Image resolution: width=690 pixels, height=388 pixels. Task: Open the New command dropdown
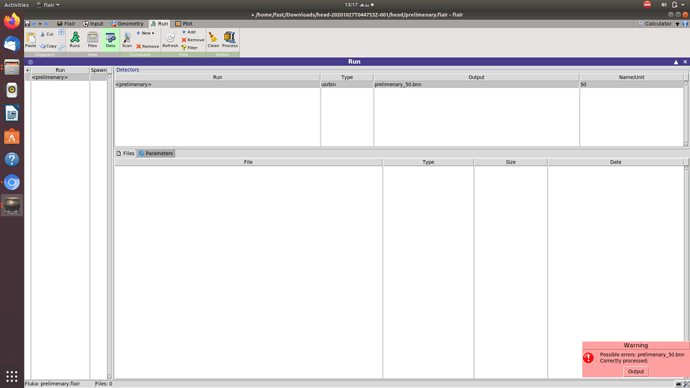pyautogui.click(x=145, y=33)
